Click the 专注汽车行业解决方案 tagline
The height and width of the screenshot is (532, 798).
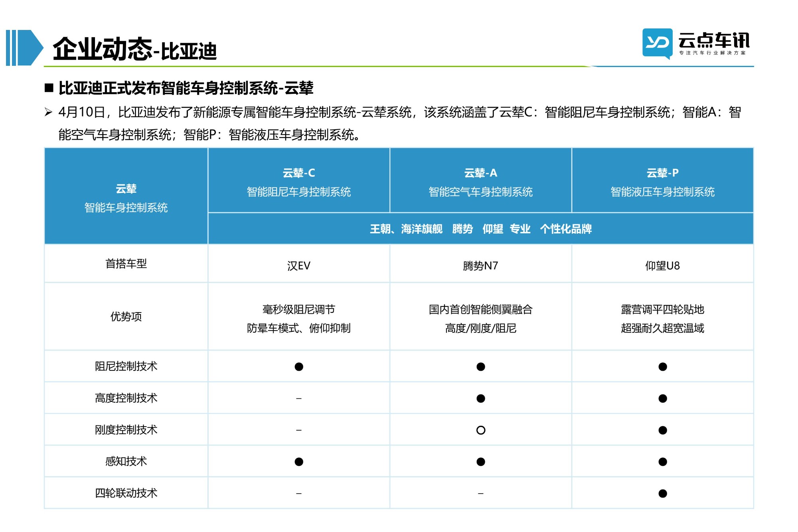coord(712,53)
